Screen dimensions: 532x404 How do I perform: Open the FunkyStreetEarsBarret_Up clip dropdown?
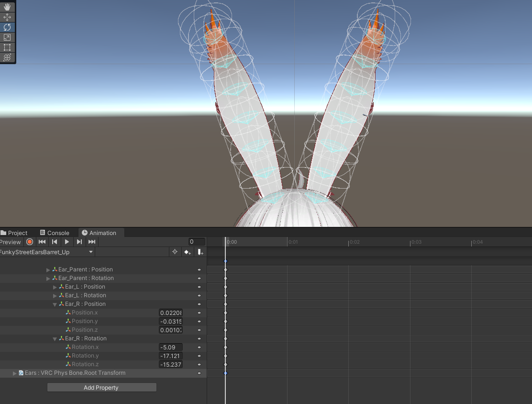(47, 252)
